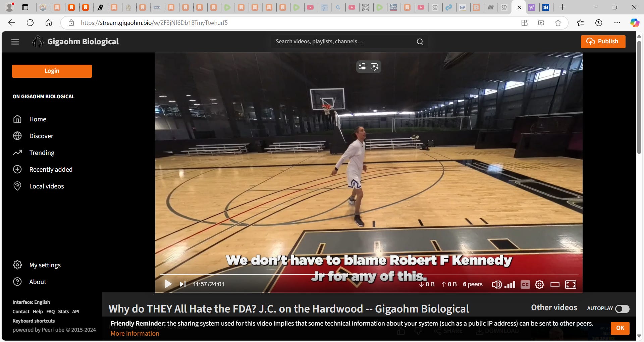Click the orange Login button
This screenshot has height=342, width=644.
(x=52, y=71)
